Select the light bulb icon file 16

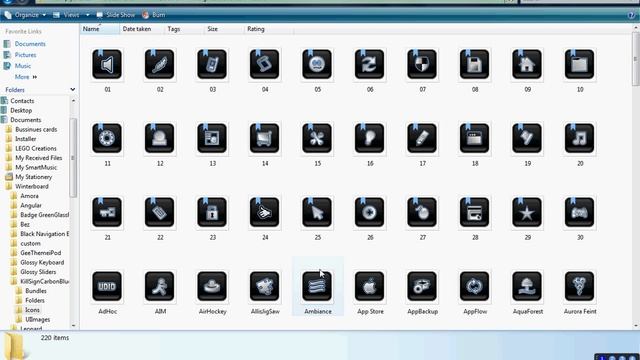369,138
